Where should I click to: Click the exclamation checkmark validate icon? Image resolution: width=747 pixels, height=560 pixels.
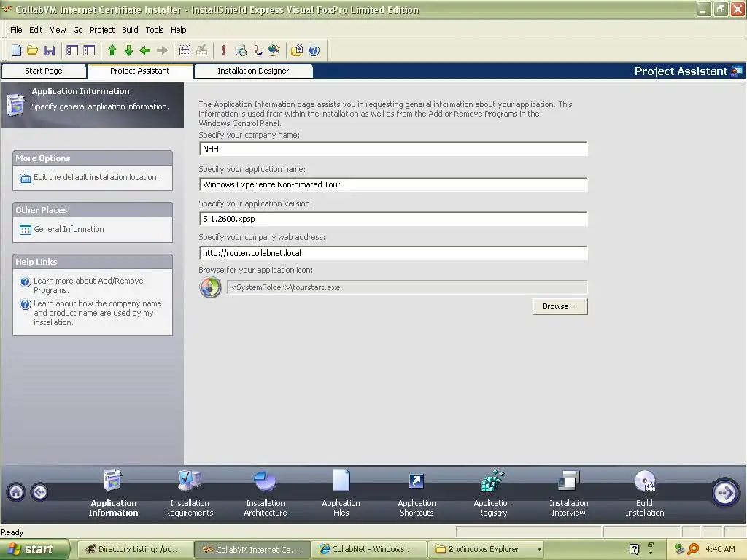[258, 50]
